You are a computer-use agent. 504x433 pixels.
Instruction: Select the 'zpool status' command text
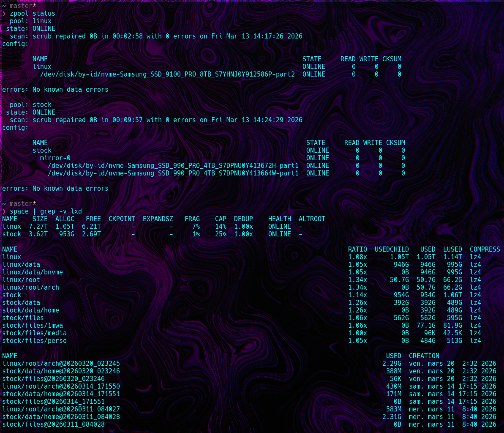33,14
